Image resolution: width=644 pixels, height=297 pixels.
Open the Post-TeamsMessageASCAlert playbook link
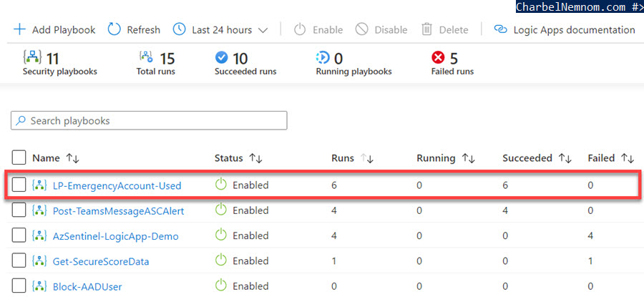118,211
